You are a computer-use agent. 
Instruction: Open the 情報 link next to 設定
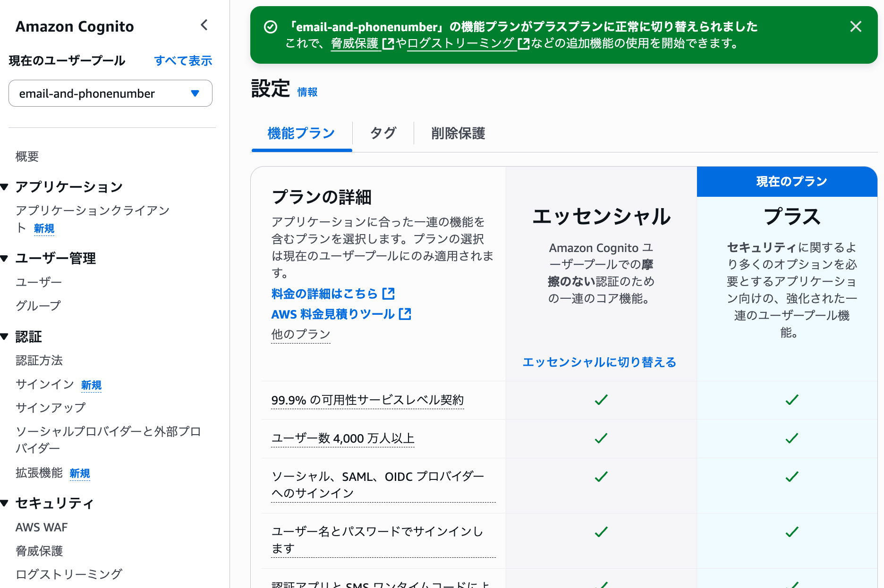[x=307, y=92]
